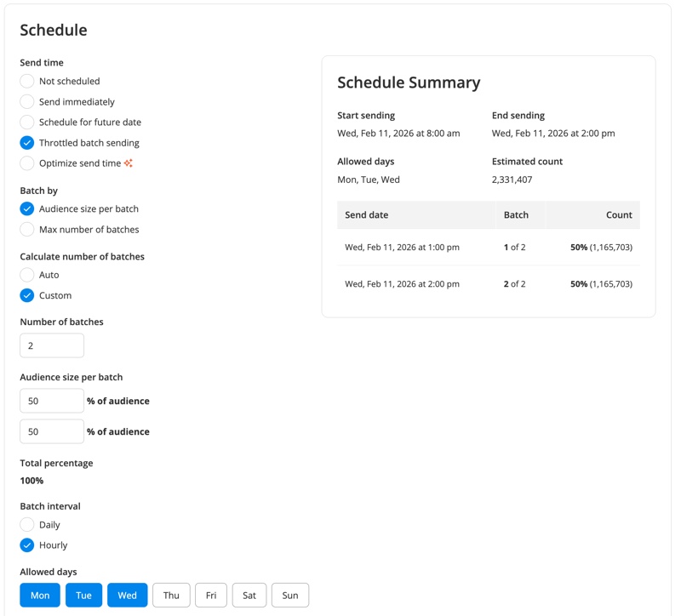Click Mon, Tue, Wed summary text

[369, 180]
